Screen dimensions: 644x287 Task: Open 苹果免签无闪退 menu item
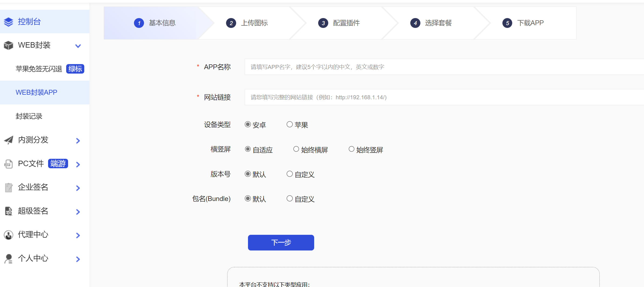pos(39,69)
